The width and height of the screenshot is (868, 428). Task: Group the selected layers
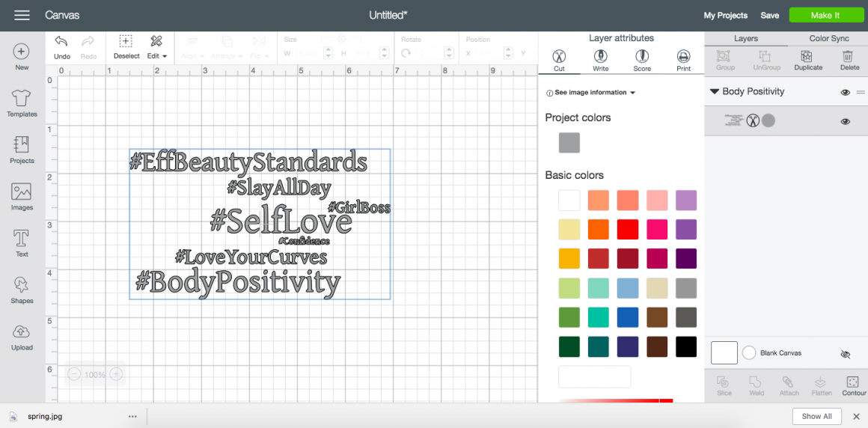[725, 61]
